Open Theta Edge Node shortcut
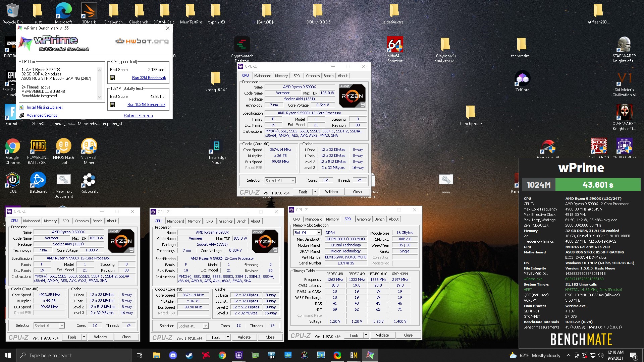The width and height of the screenshot is (644, 362). pyautogui.click(x=216, y=152)
